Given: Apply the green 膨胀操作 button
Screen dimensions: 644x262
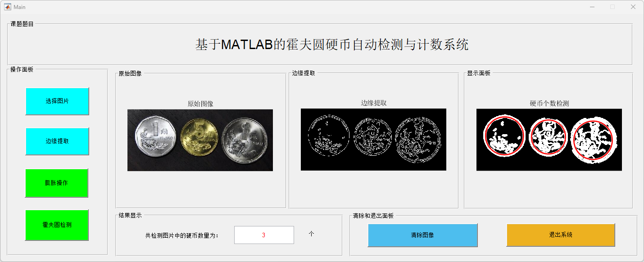Looking at the screenshot, I should [57, 183].
